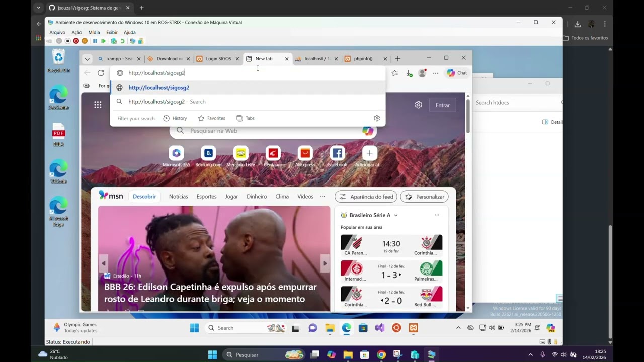Click the Edge address bar input
This screenshot has height=362, width=644.
[x=248, y=73]
